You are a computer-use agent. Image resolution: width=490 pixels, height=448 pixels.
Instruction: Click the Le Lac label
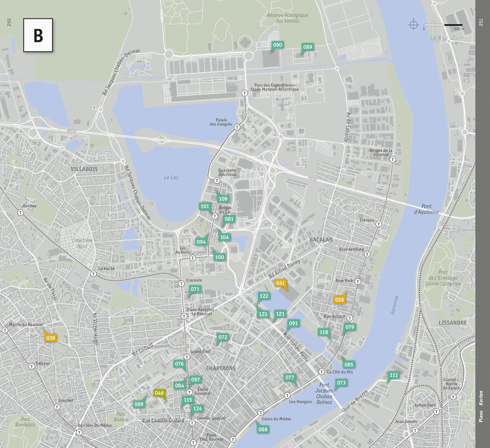tap(171, 177)
